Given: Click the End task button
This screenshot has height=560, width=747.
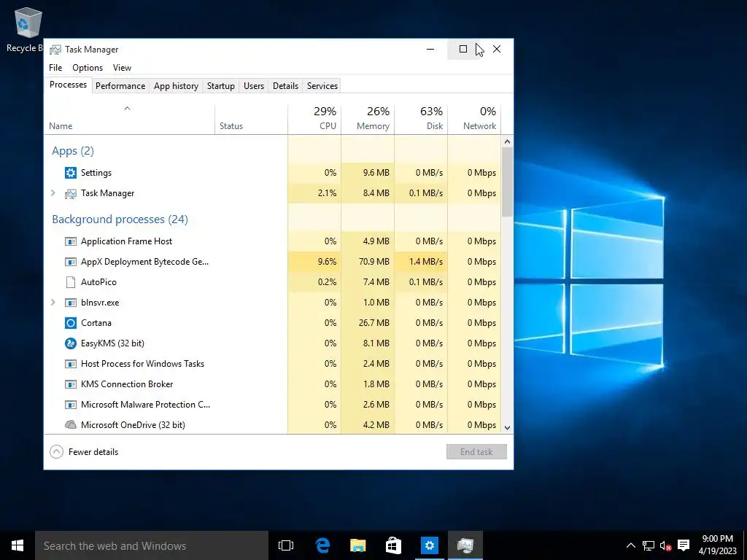Looking at the screenshot, I should click(x=476, y=452).
